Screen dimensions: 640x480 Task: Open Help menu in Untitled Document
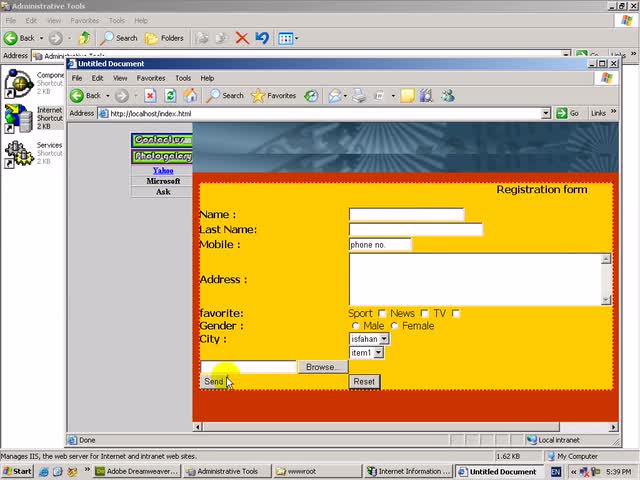[x=207, y=78]
